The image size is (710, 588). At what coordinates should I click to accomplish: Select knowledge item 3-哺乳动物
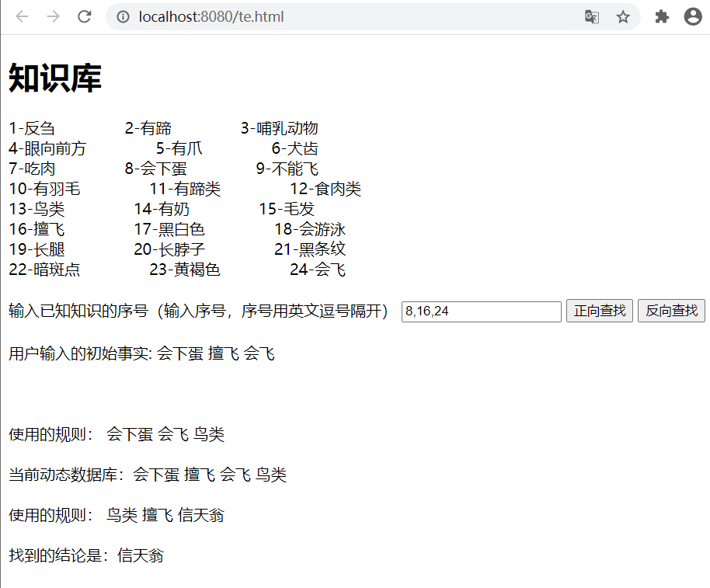pyautogui.click(x=280, y=128)
